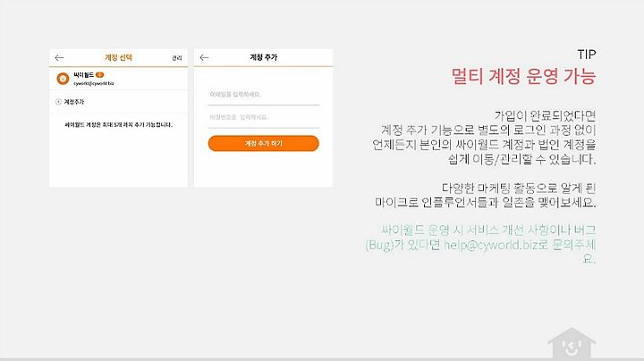Click the cyworld@cyworld.biz account email text
Screen dimensions: 644x361
(94, 83)
